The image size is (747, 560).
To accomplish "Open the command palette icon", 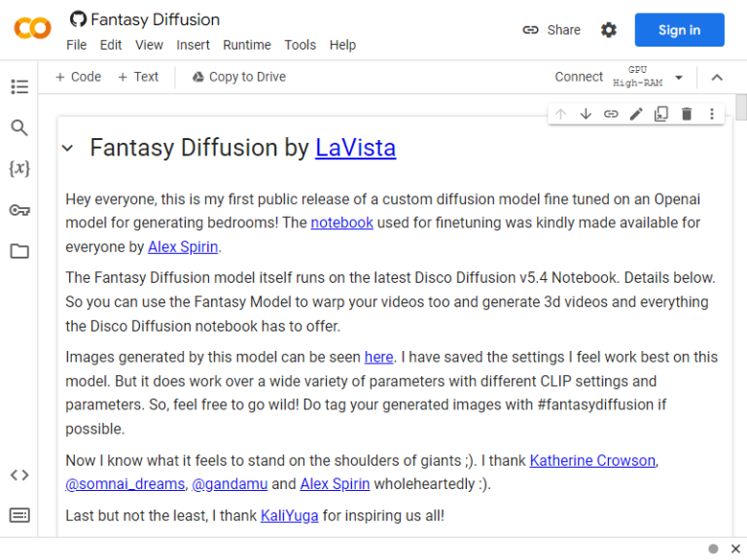I will coord(19,515).
